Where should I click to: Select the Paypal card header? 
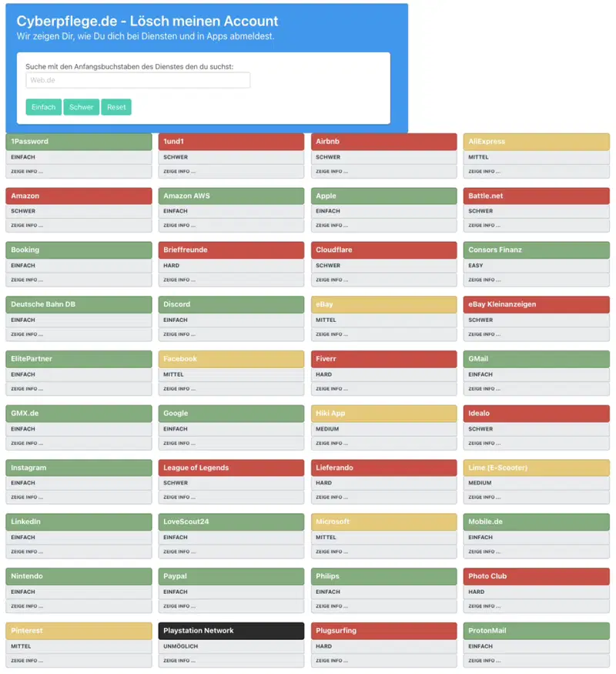(231, 576)
